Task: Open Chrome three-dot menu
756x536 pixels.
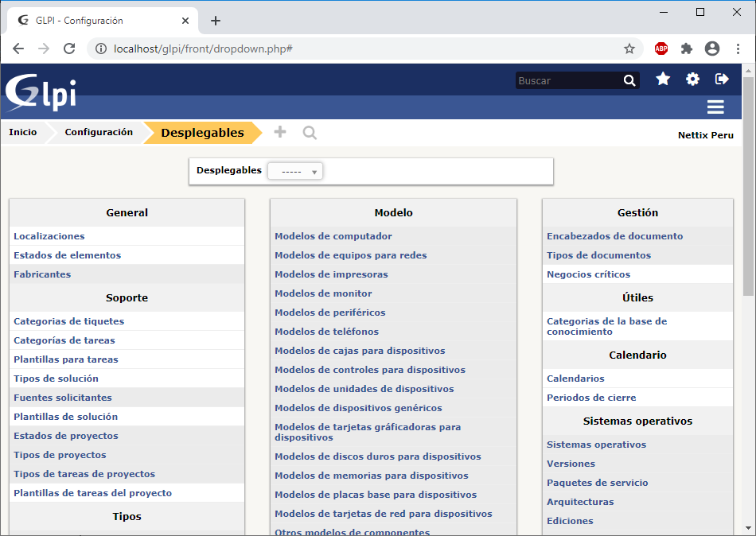Action: [x=738, y=49]
